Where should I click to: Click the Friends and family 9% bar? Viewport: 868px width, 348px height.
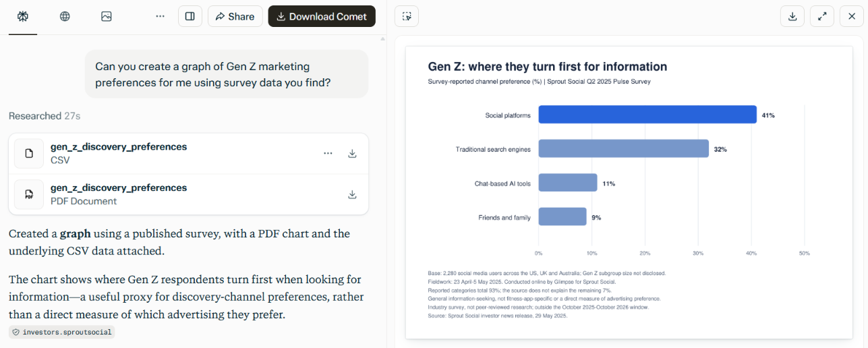click(562, 216)
